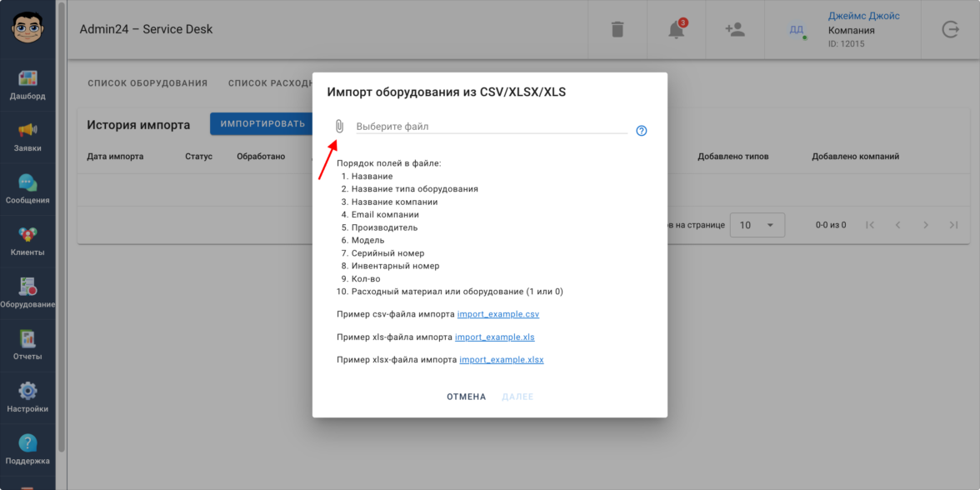Open Настройки in the sidebar

pos(27,398)
